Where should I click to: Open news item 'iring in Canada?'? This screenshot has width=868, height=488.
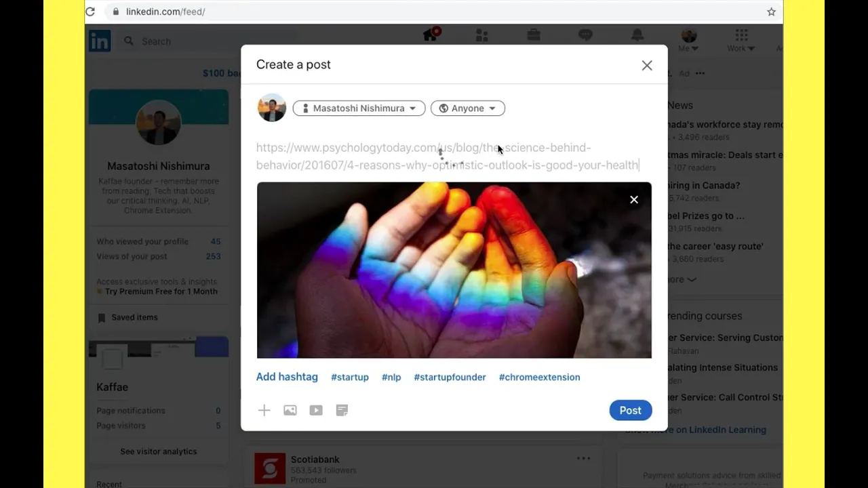coord(703,185)
